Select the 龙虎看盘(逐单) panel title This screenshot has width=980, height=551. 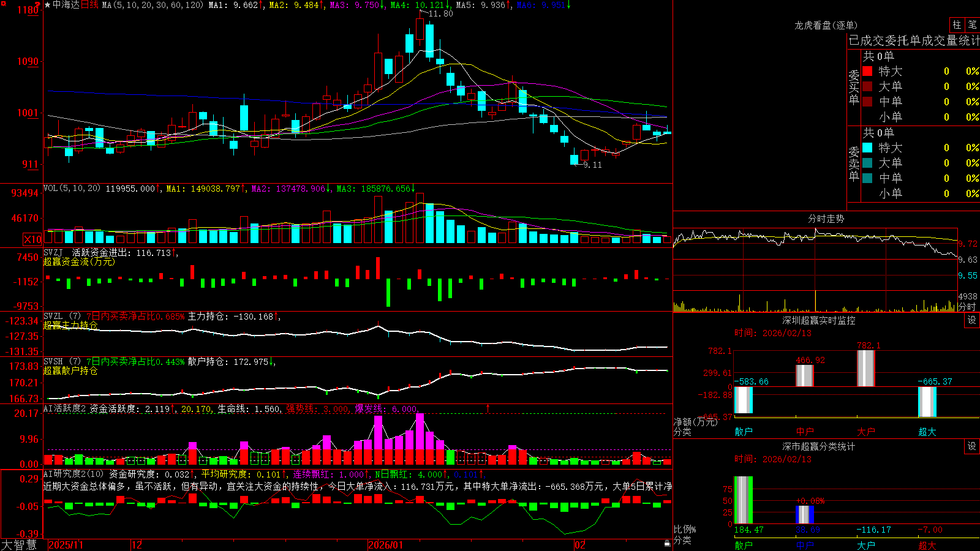(x=826, y=25)
